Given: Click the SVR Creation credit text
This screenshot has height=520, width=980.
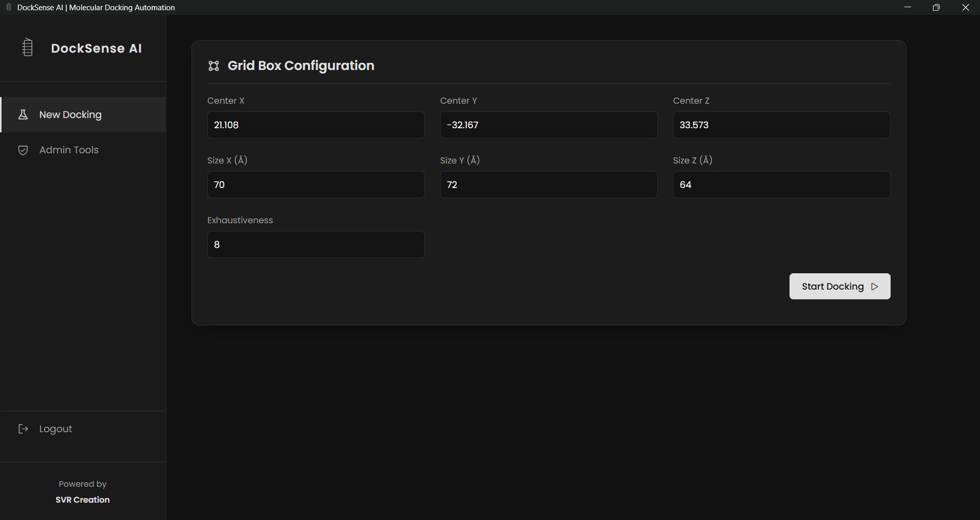Looking at the screenshot, I should [83, 500].
